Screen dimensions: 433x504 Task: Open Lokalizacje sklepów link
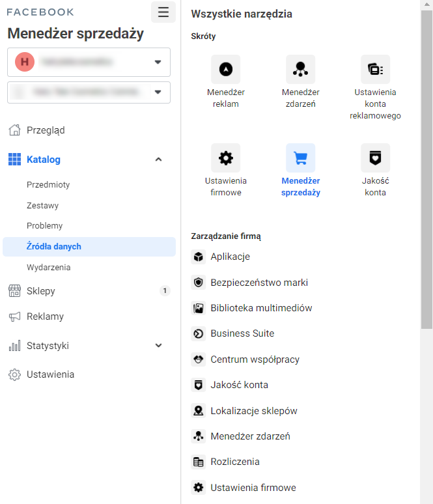tap(254, 411)
